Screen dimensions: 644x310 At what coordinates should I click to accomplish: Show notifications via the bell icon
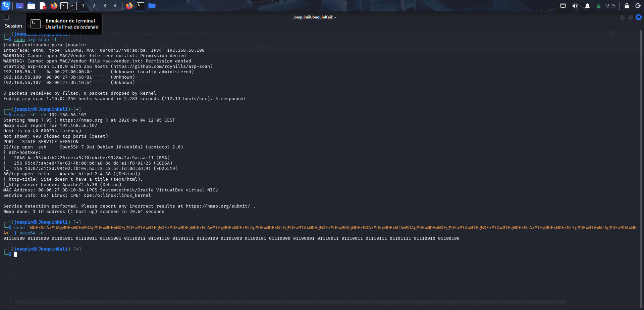587,5
